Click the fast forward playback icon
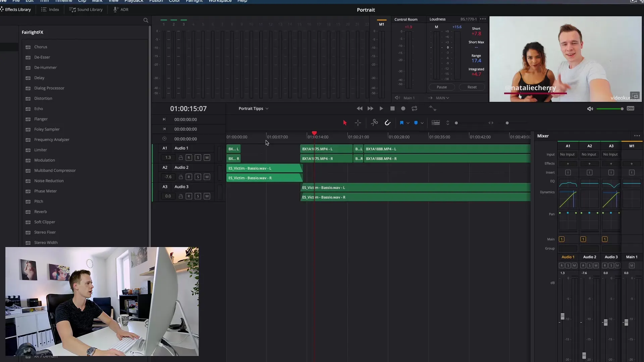The image size is (644, 362). [370, 109]
